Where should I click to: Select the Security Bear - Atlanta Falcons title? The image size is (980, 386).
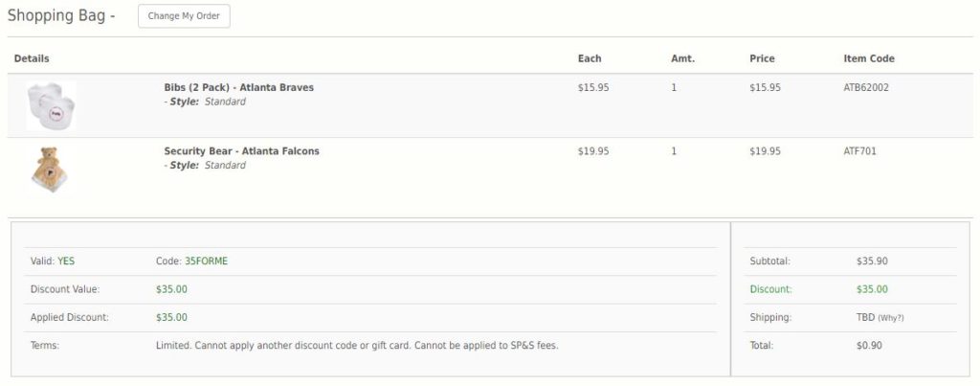coord(241,150)
